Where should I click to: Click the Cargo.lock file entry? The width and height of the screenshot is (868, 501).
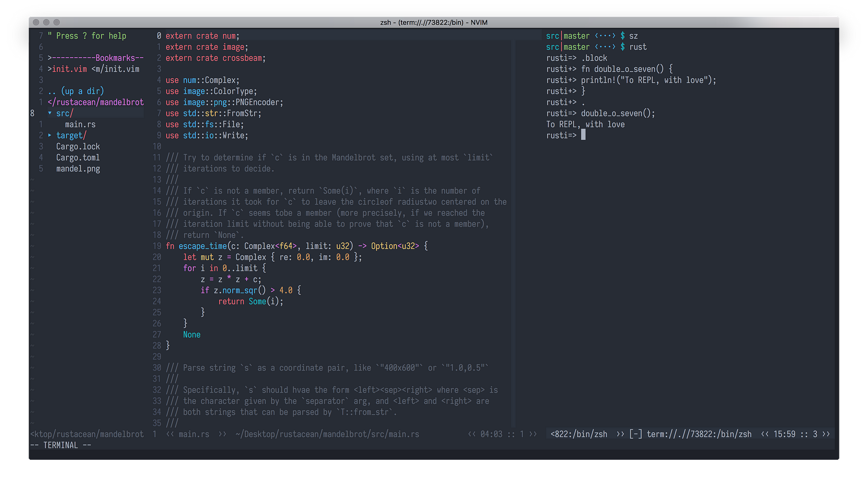point(78,146)
